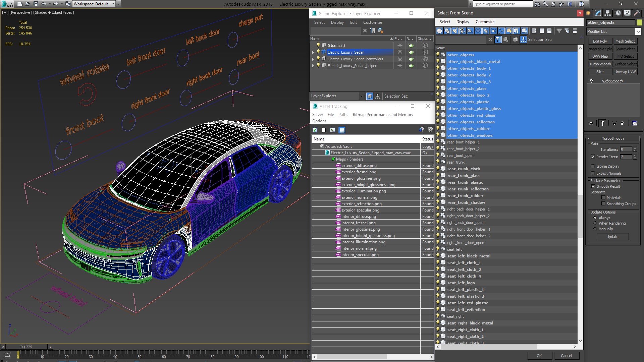Click the Edit Poly modifier button
Viewport: 644px width, 362px height.
click(600, 41)
